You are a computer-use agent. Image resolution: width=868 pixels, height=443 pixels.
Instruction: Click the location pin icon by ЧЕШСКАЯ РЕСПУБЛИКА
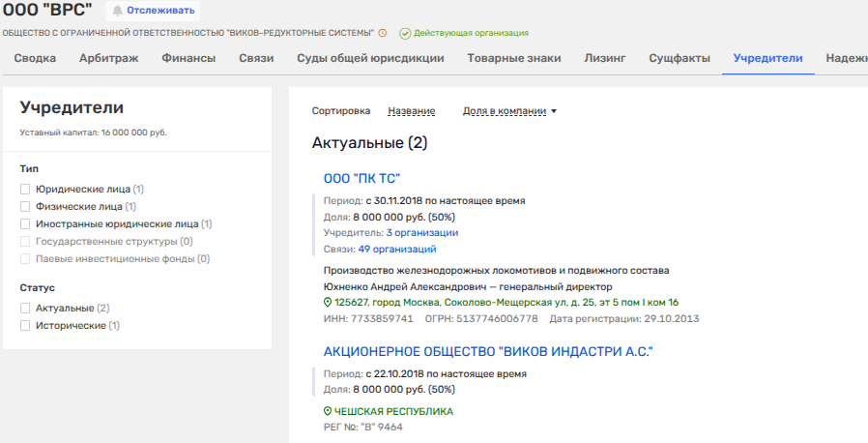point(328,411)
